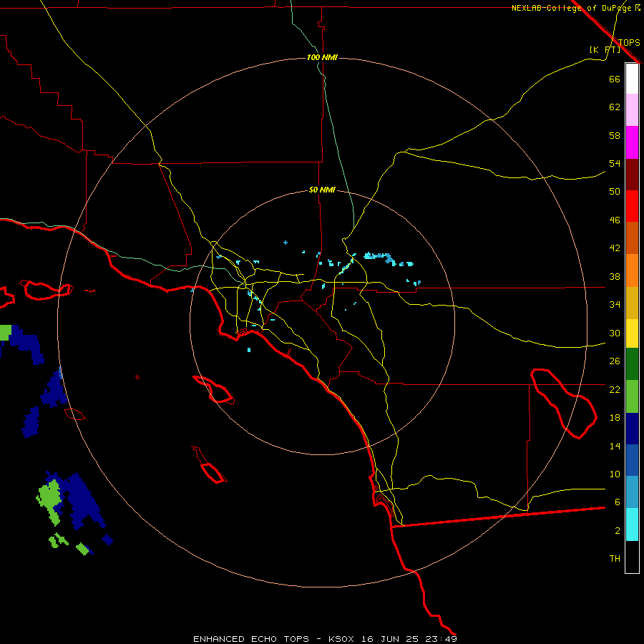
Task: Click the light blue legend swatch near 6
Action: pos(632,492)
